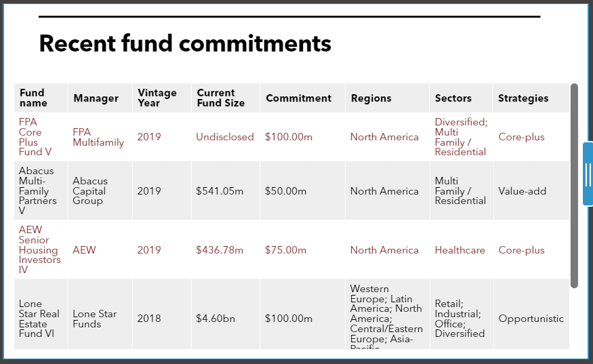Click Core-plus strategy in FPA row
This screenshot has height=364, width=593.
click(x=521, y=137)
